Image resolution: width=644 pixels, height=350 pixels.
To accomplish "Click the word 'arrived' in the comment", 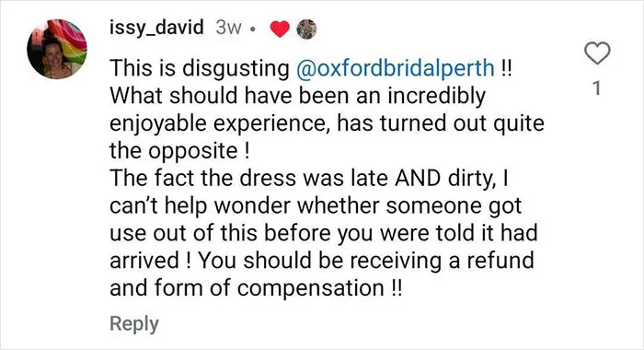I will [144, 261].
